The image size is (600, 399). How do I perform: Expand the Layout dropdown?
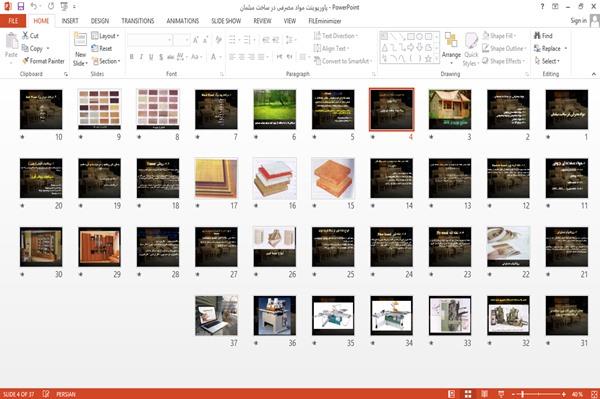pyautogui.click(x=105, y=36)
